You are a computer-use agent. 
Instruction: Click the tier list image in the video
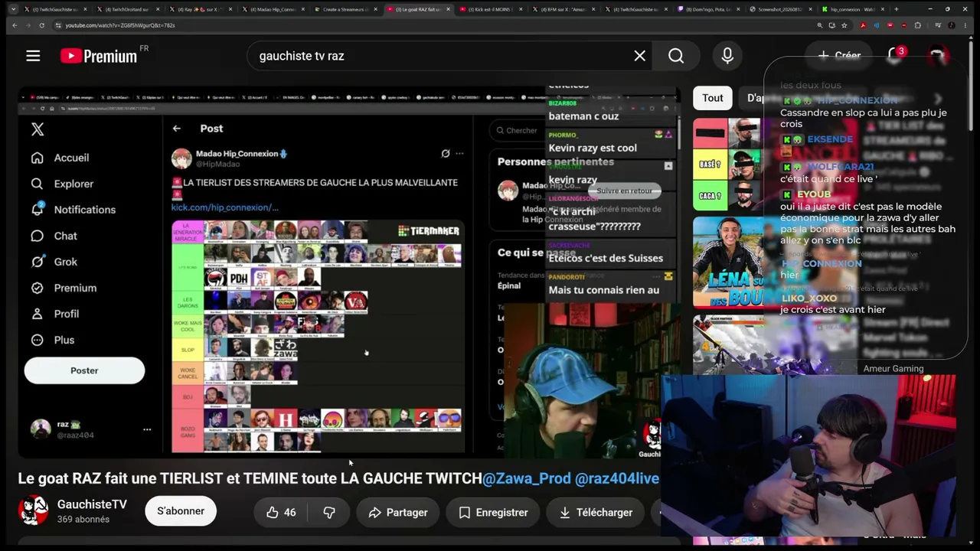coord(318,337)
